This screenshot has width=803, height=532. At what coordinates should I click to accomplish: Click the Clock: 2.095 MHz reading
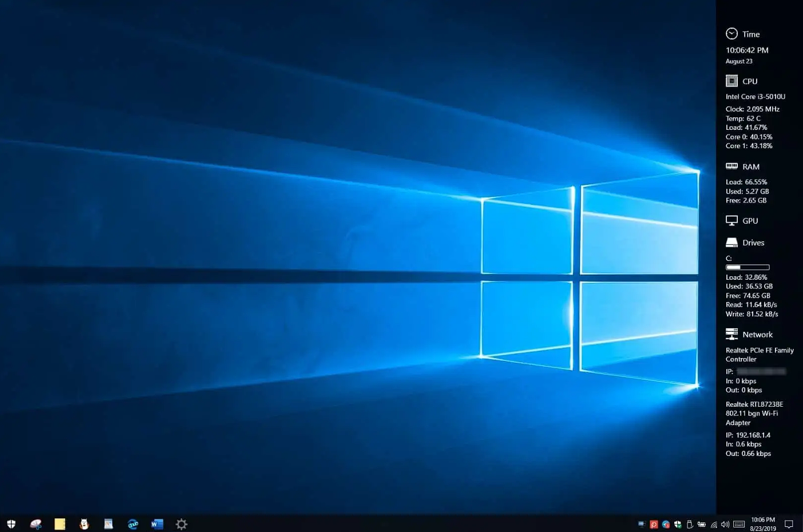click(x=753, y=109)
